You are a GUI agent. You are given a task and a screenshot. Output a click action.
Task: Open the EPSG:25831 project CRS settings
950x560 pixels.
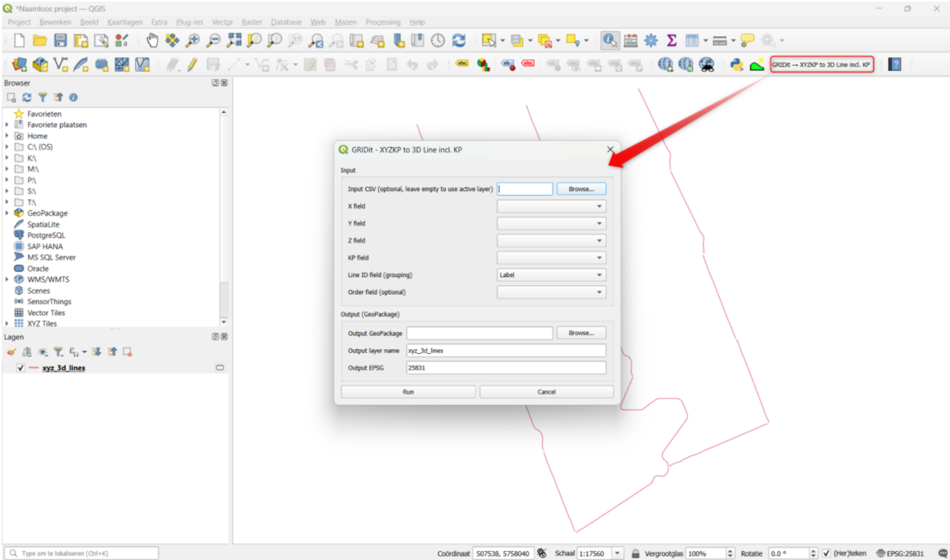[x=900, y=553]
